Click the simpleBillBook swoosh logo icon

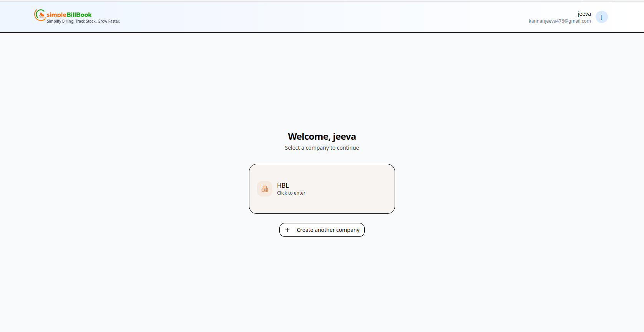(40, 15)
